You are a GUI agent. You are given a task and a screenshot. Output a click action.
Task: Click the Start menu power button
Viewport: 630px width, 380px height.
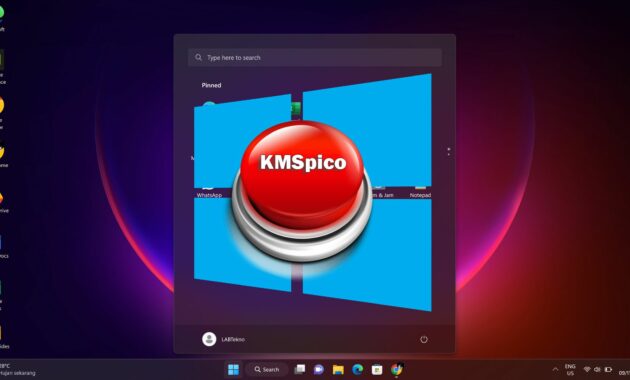[x=424, y=339]
